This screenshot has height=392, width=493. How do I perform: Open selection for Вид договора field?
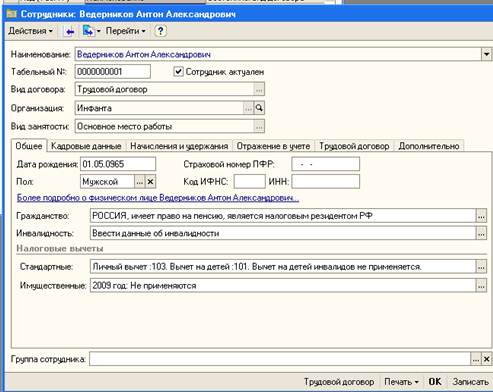(x=259, y=89)
